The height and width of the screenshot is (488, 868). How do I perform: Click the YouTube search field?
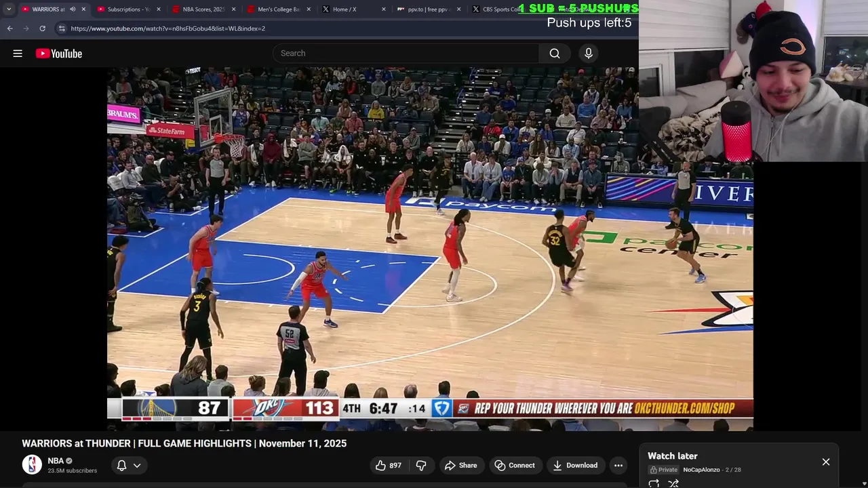406,53
